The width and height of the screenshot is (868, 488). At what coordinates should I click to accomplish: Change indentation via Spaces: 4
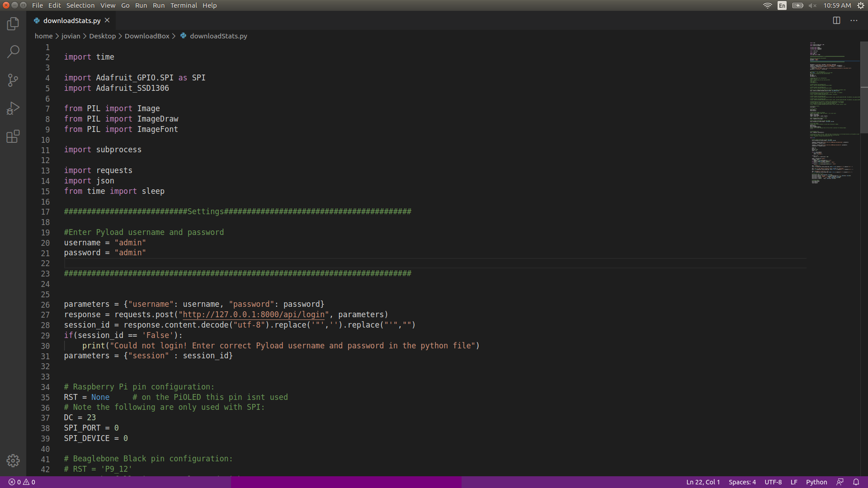(x=742, y=482)
